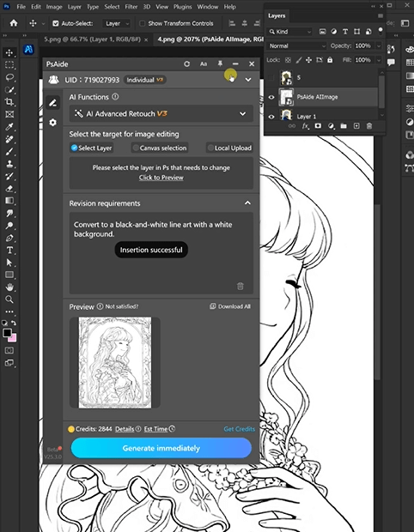Open blend mode Normal dropdown
The image size is (414, 532).
tap(296, 45)
